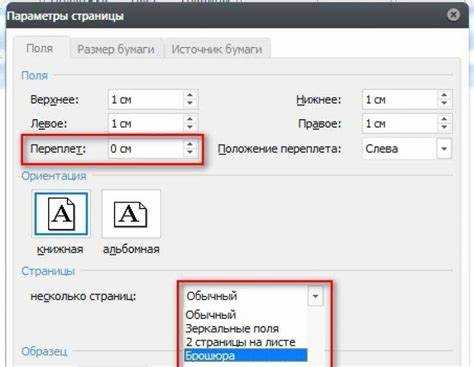The height and width of the screenshot is (367, 474).
Task: Close the Параметры страницы dialog
Action: click(x=453, y=15)
